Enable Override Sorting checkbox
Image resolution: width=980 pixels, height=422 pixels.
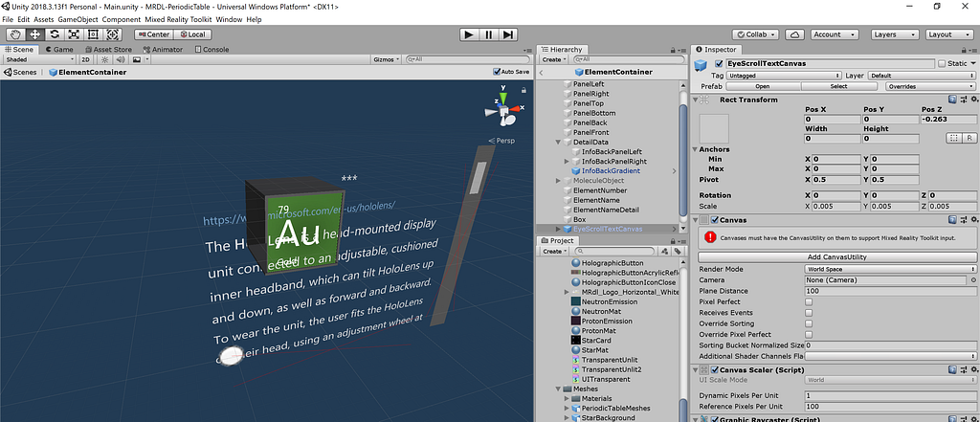pyautogui.click(x=809, y=323)
